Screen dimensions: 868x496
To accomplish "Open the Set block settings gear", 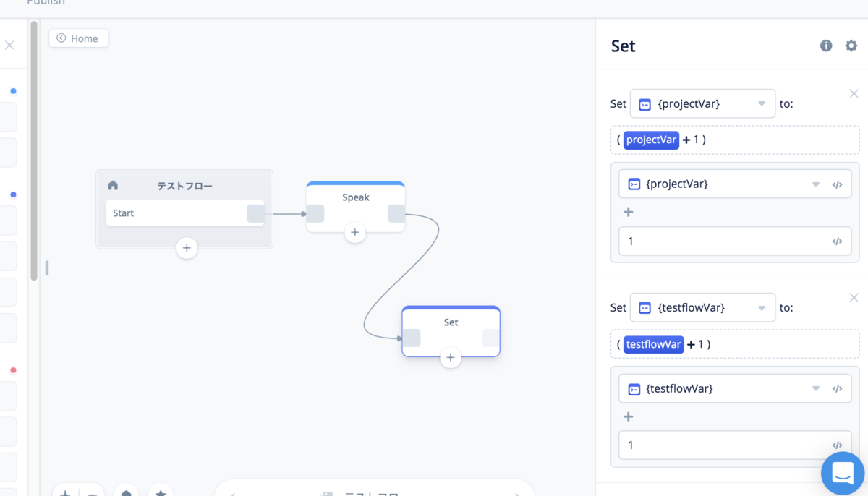I will click(x=851, y=46).
